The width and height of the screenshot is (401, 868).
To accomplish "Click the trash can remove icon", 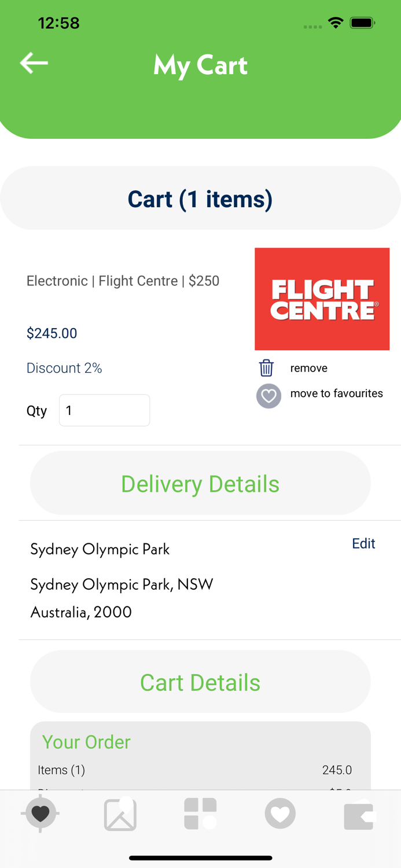I will 266,368.
